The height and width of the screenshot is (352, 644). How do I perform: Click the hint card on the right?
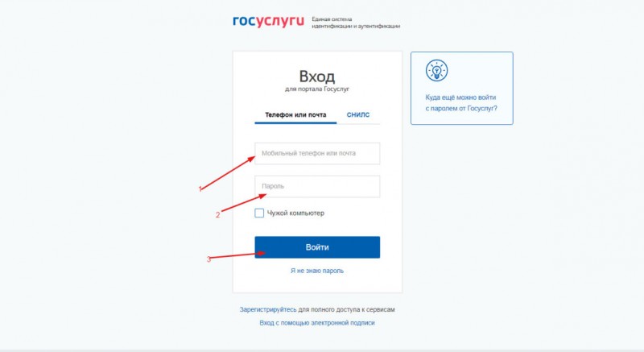(x=461, y=88)
